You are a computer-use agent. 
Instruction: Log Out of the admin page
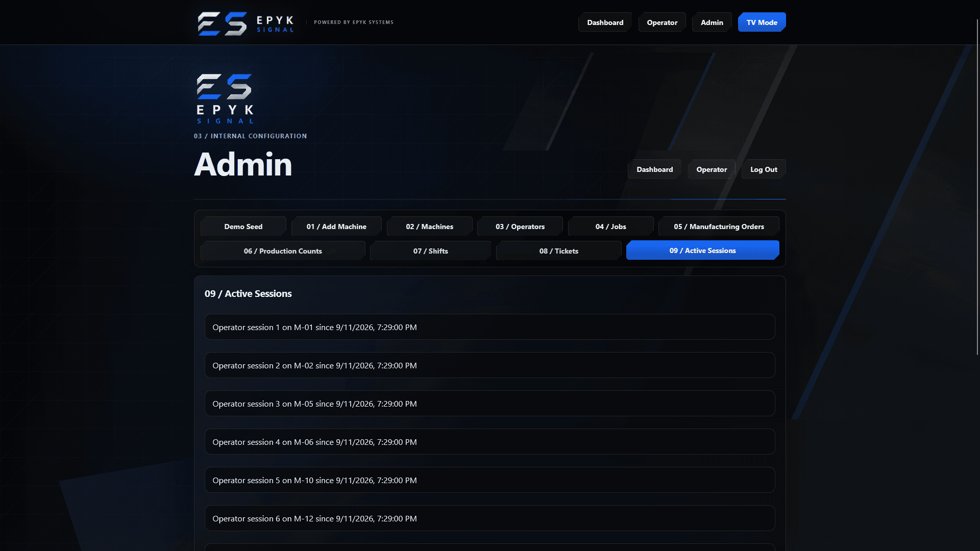[x=764, y=169]
